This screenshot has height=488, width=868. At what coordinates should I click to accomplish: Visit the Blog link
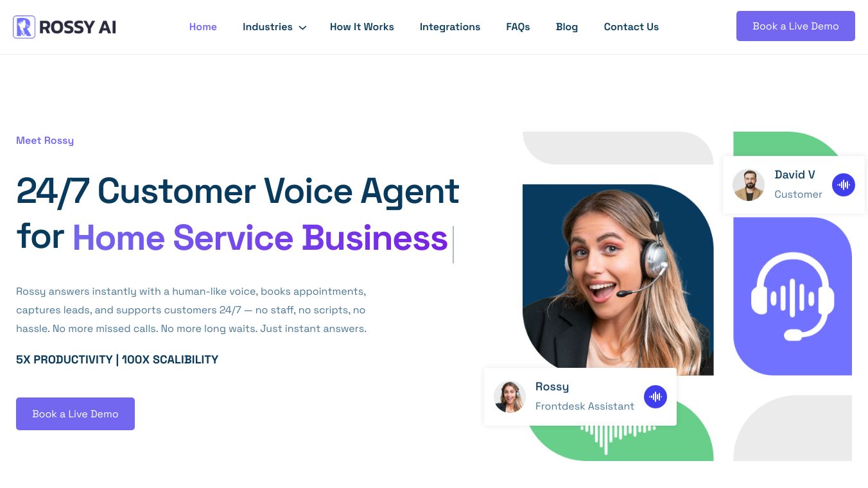[x=567, y=27]
